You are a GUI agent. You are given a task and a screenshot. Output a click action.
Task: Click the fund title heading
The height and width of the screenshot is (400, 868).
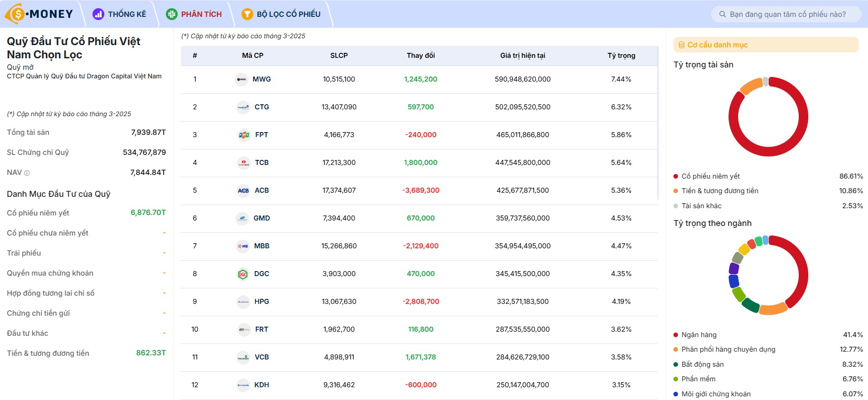(74, 48)
